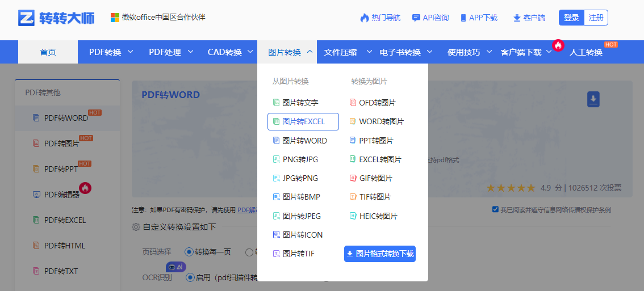Click the EXCEL转图片 icon in dropdown
The width and height of the screenshot is (644, 291).
353,159
